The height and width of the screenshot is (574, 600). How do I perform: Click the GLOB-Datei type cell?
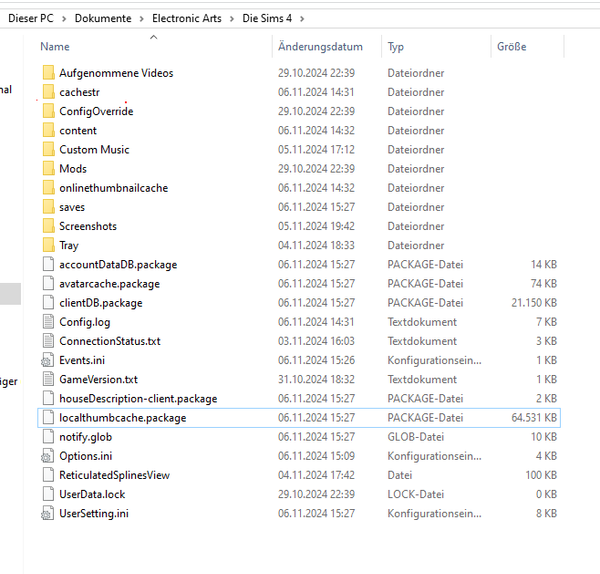point(416,437)
